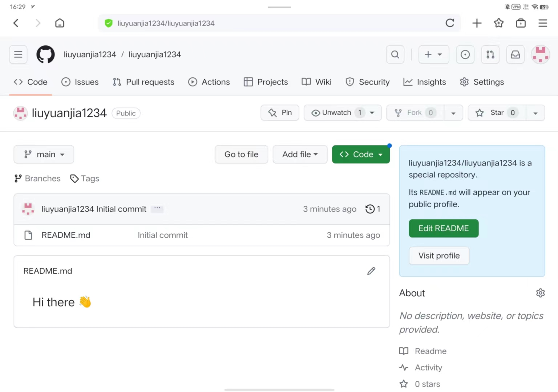Edit README with the pencil icon
Viewport: 558px width, 392px height.
[x=371, y=271]
